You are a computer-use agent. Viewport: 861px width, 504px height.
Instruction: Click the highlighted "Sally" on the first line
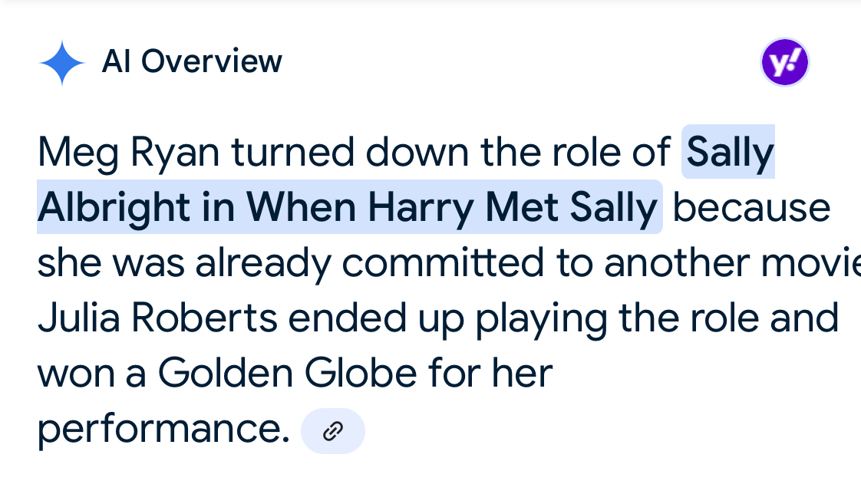[x=729, y=153]
